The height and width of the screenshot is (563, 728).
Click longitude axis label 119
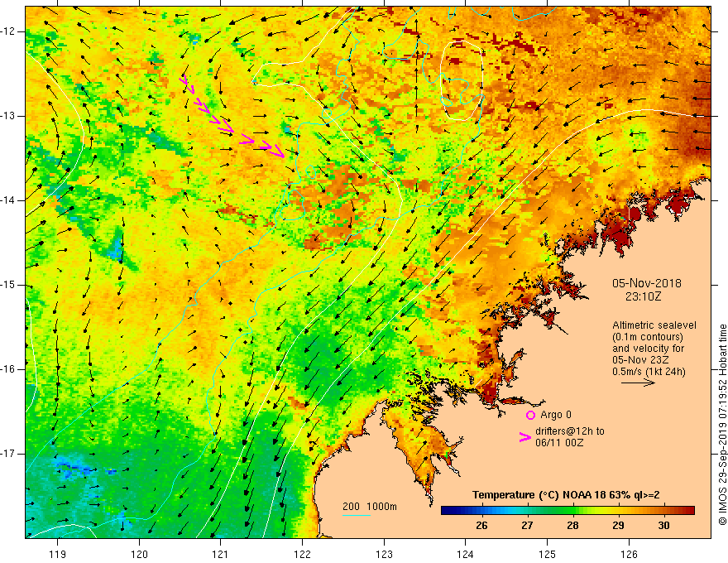[x=58, y=554]
